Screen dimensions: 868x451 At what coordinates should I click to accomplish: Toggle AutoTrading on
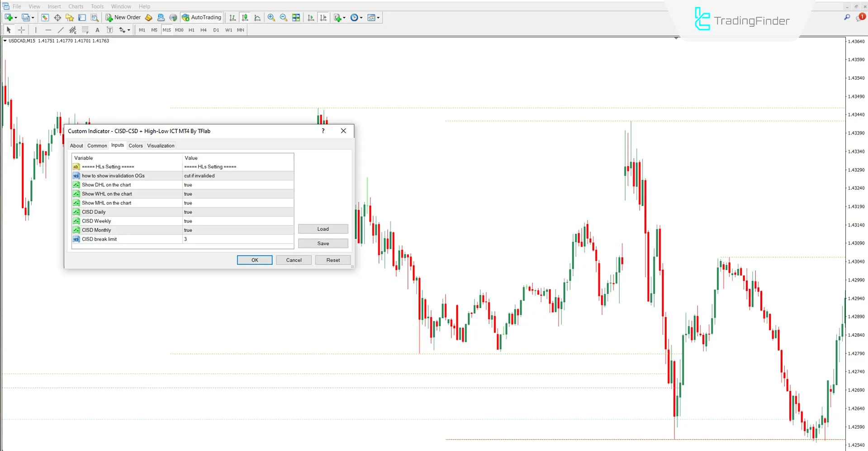202,17
